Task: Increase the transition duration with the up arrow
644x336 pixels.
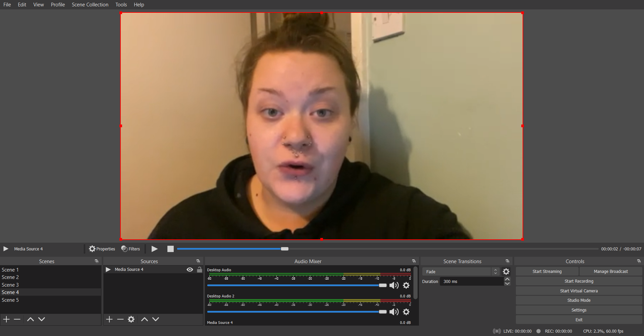Action: [x=507, y=279]
